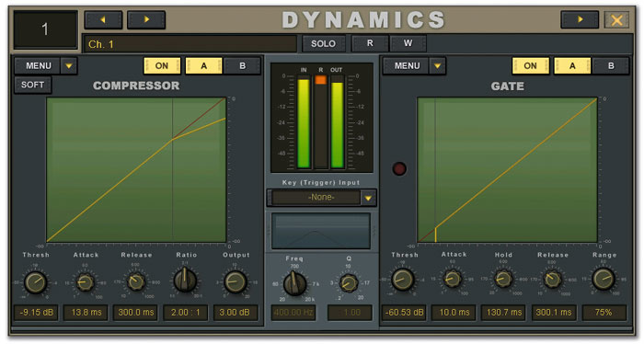
Task: Click the Compressor Release knob
Action: [135, 282]
